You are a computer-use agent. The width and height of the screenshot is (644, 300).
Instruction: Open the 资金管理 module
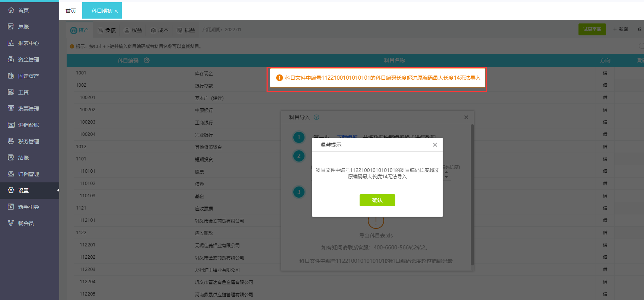[x=29, y=60]
